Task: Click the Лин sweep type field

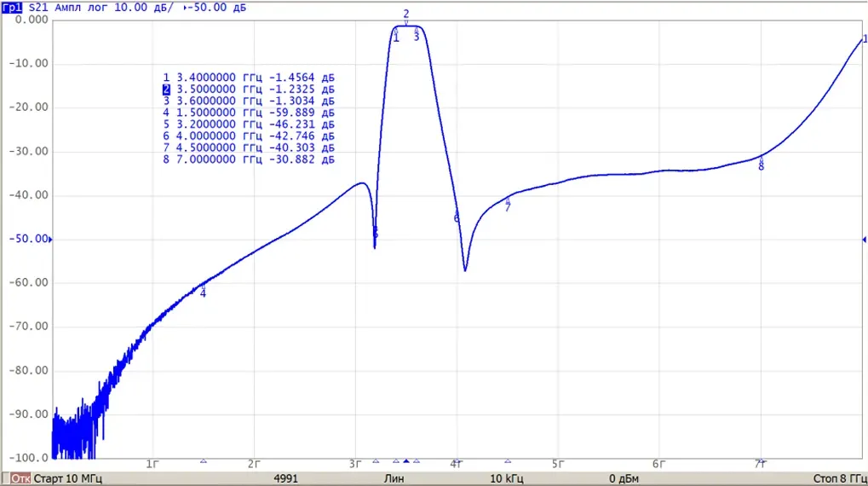Action: [x=394, y=478]
